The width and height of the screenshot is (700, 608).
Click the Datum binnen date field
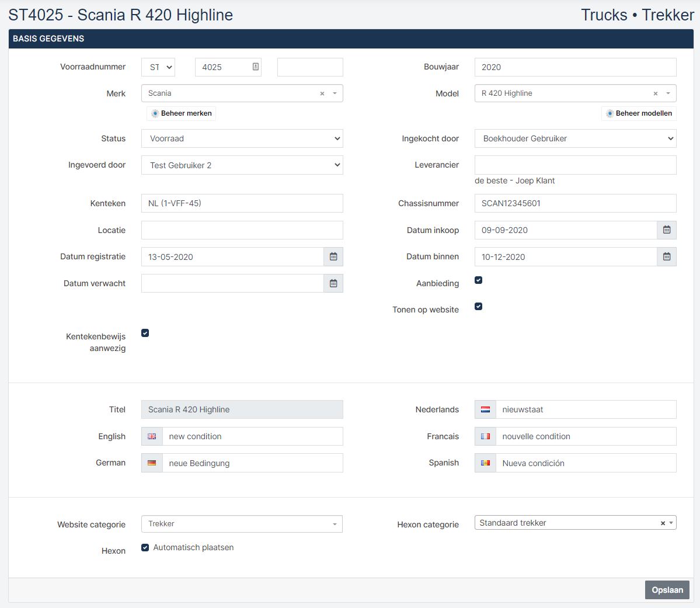(x=566, y=257)
